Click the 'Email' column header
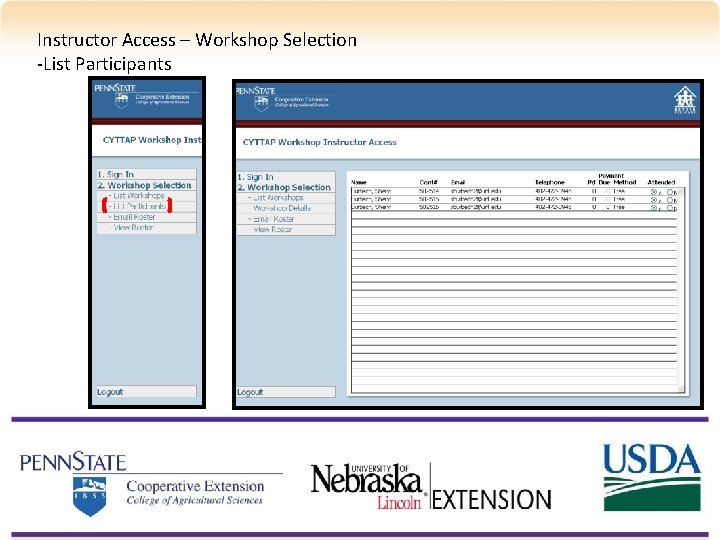Image resolution: width=720 pixels, height=540 pixels. tap(458, 182)
